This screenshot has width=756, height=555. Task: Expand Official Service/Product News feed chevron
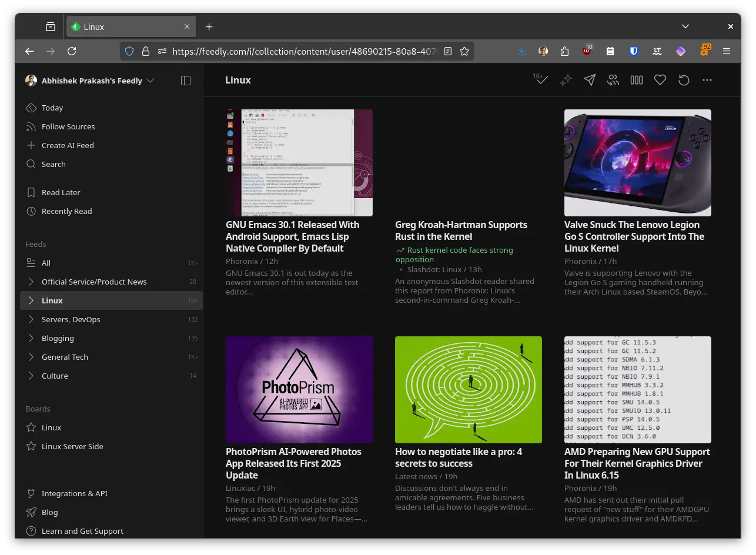[31, 282]
